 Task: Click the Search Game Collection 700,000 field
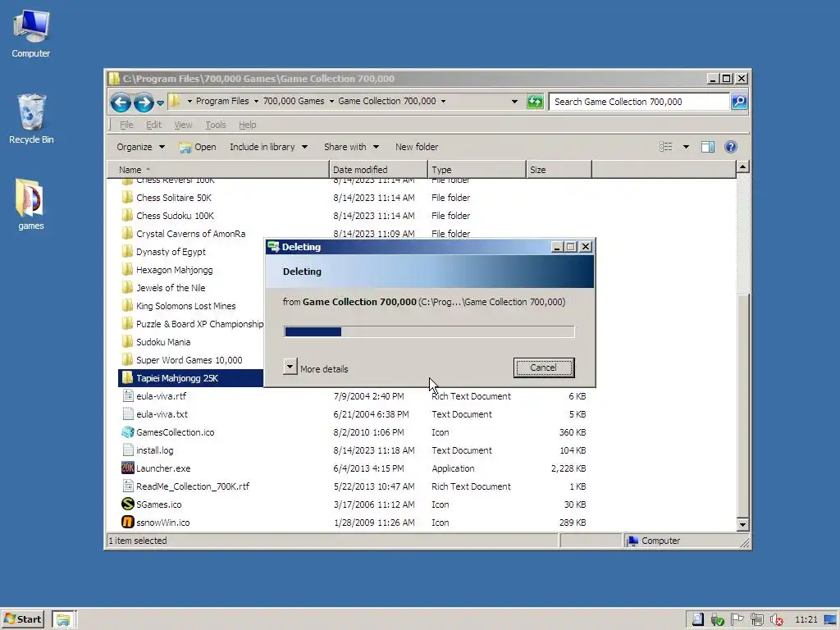(639, 101)
